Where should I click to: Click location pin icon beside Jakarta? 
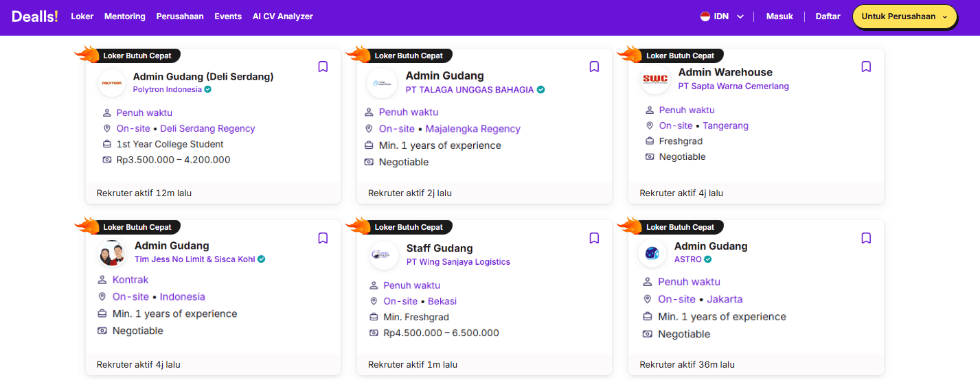point(648,299)
